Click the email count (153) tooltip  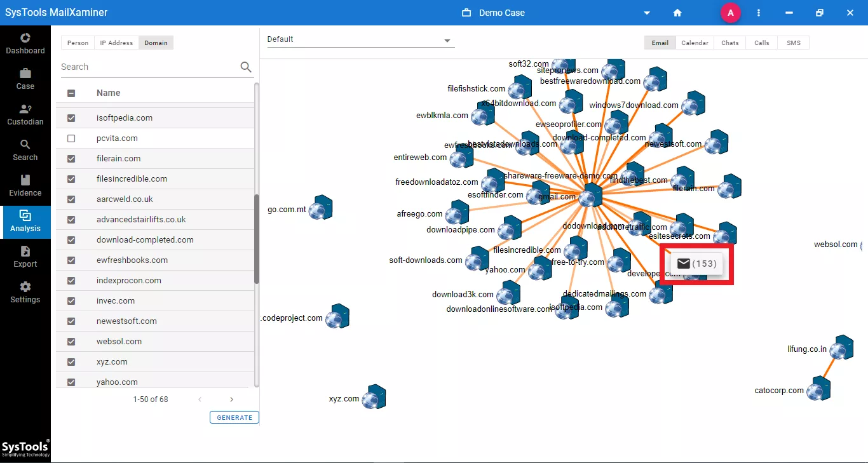pos(696,264)
